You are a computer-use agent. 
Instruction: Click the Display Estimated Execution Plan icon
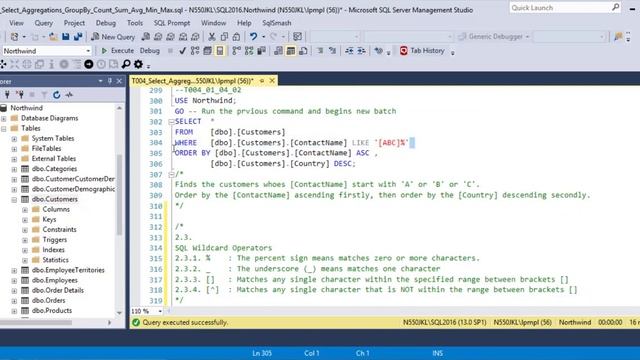pyautogui.click(x=195, y=51)
